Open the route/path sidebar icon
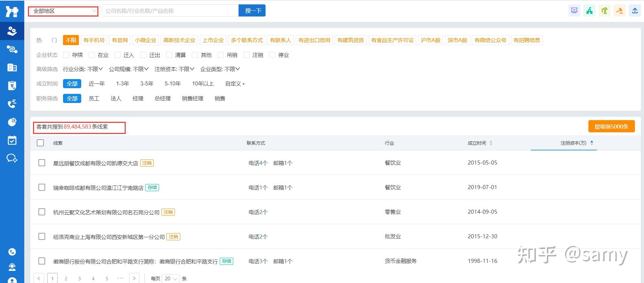The width and height of the screenshot is (644, 283). click(x=12, y=49)
